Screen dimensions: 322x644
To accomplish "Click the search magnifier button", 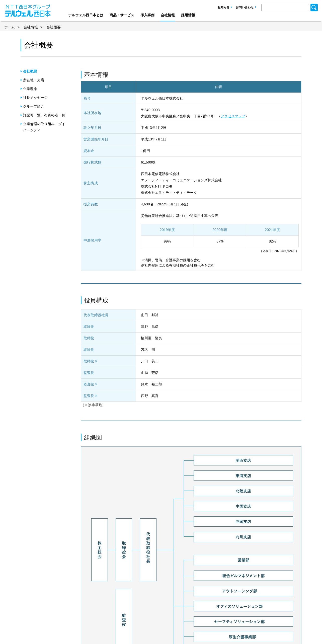I will click(314, 8).
